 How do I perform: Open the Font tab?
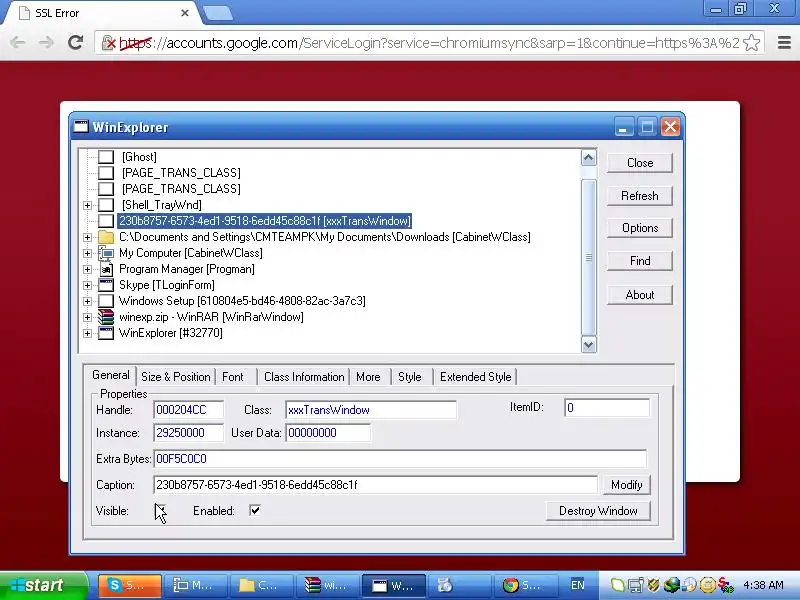tap(233, 377)
